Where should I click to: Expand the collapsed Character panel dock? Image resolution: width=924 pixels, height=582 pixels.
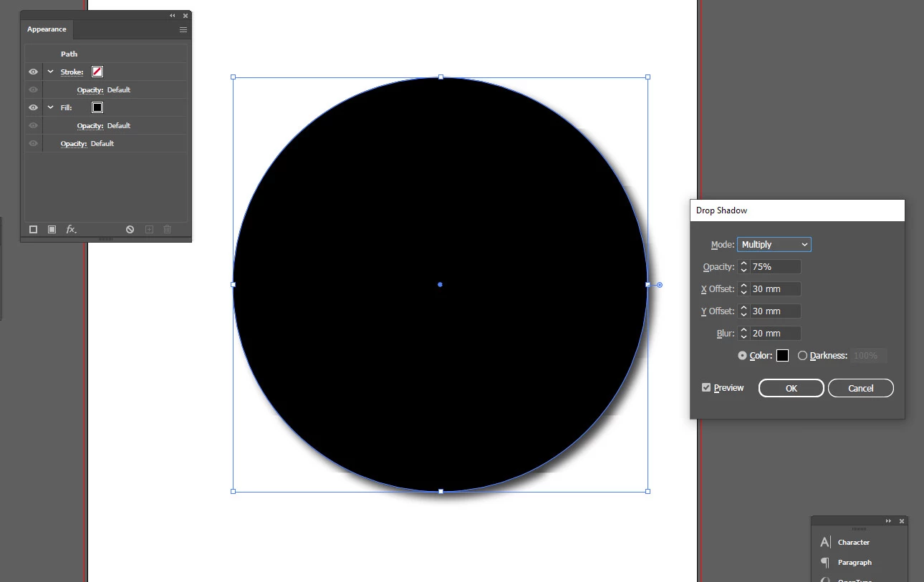click(888, 521)
